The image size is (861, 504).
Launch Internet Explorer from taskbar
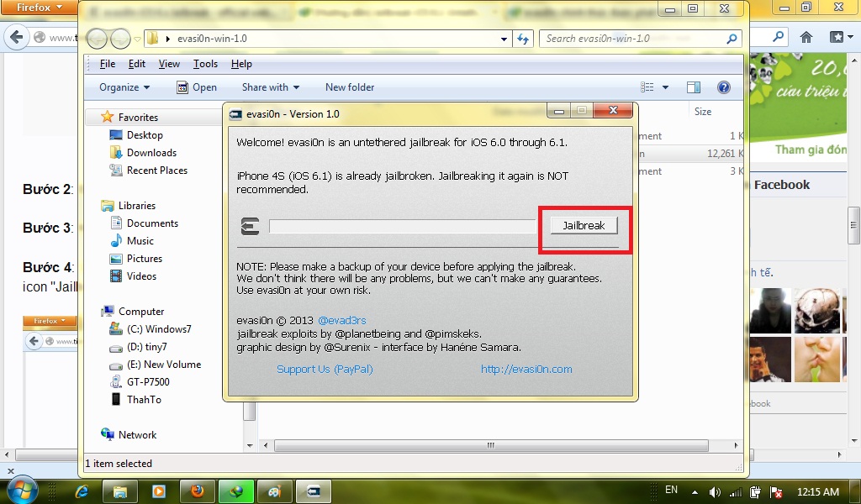click(82, 491)
